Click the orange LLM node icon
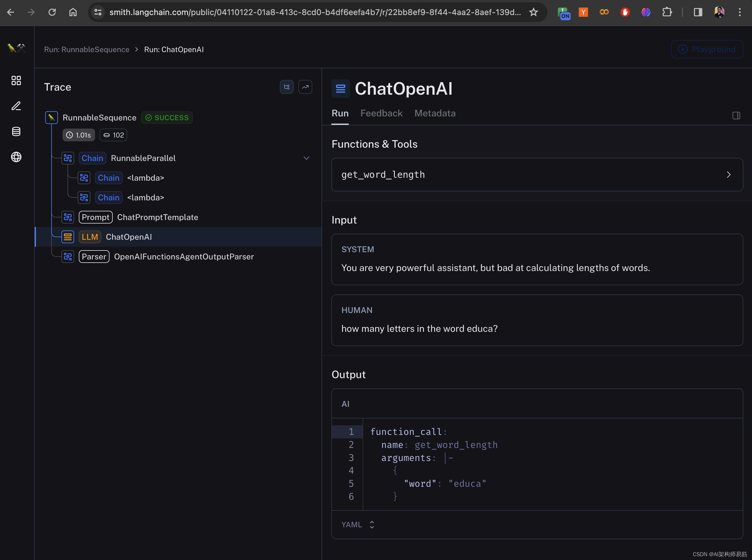The height and width of the screenshot is (560, 752). [68, 237]
